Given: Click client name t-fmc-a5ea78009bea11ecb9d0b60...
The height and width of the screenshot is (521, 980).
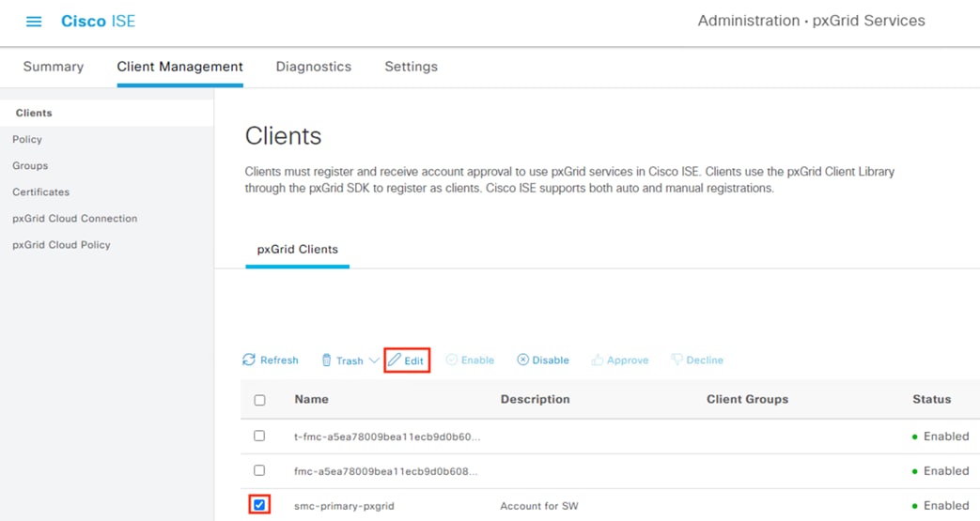Looking at the screenshot, I should [387, 437].
